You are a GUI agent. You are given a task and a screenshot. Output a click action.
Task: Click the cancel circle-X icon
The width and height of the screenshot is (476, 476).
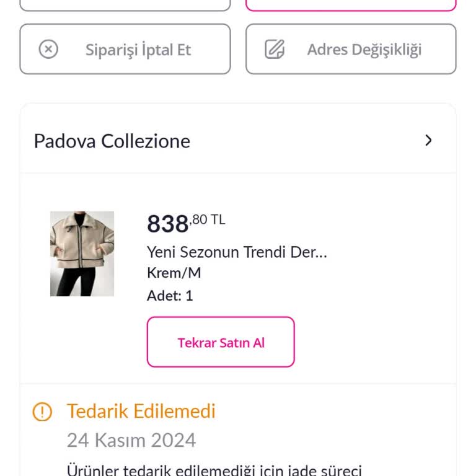(48, 49)
